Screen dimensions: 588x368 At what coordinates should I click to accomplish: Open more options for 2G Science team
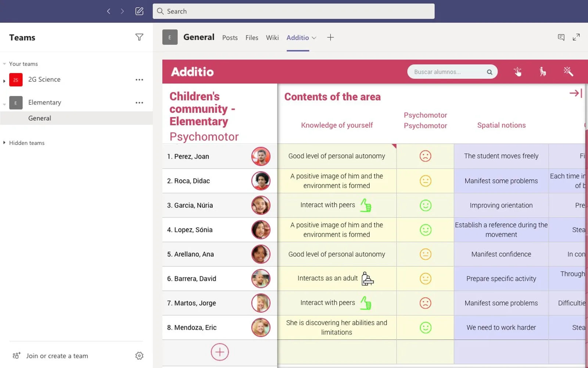tap(139, 79)
